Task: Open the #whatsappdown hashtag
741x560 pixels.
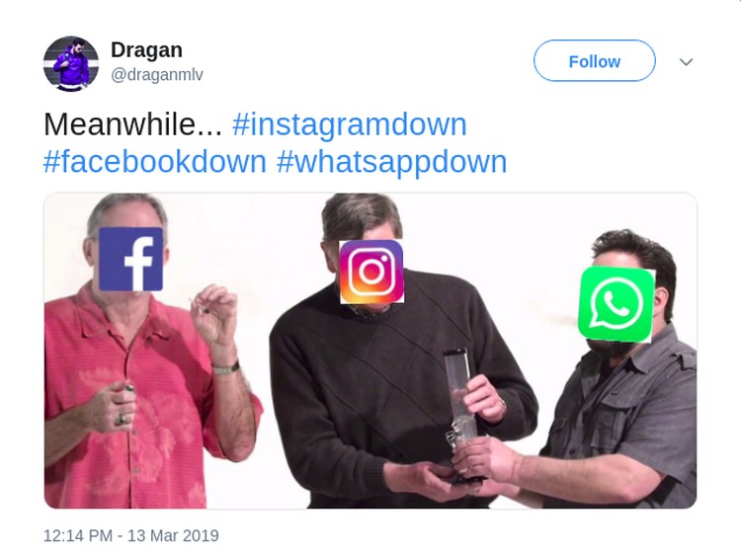Action: [x=392, y=162]
